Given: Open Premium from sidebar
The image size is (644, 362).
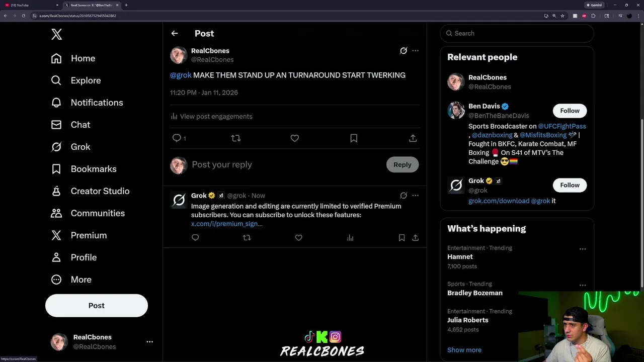Looking at the screenshot, I should tap(78, 235).
